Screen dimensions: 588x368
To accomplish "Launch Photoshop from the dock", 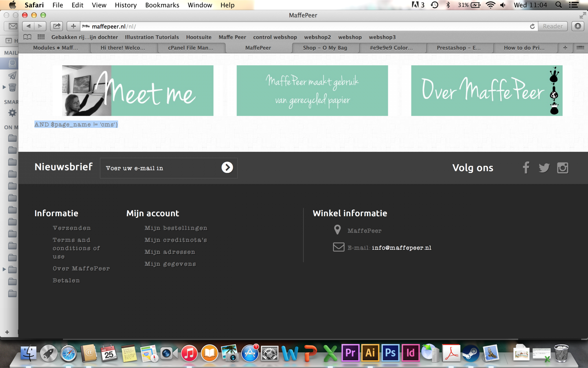I will click(x=390, y=353).
